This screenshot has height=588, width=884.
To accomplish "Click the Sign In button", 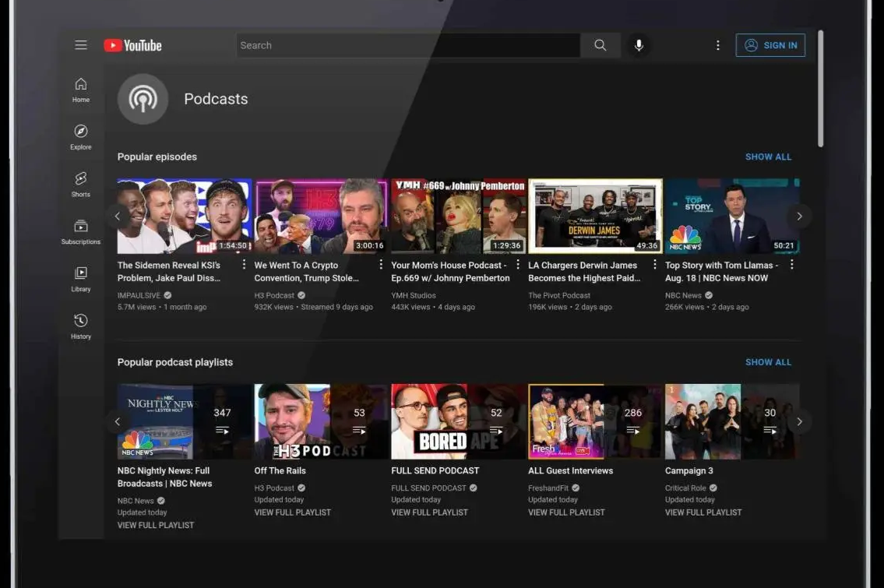I will click(770, 45).
